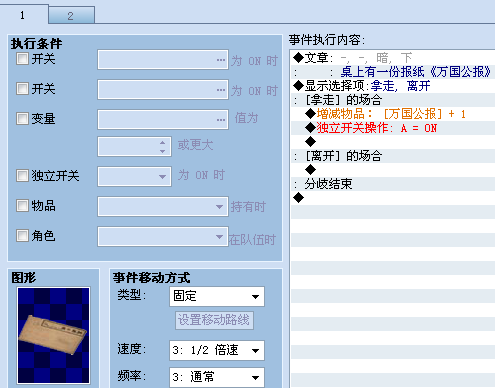This screenshot has height=388, width=495.
Task: Click the 或更大 value spinner arrows
Action: click(162, 147)
